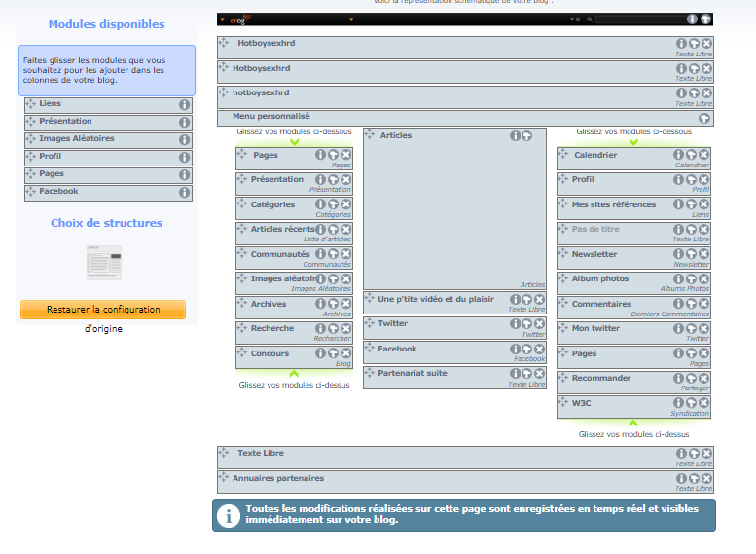756x554 pixels.
Task: Click the Menu personnalisé title
Action: pyautogui.click(x=271, y=116)
